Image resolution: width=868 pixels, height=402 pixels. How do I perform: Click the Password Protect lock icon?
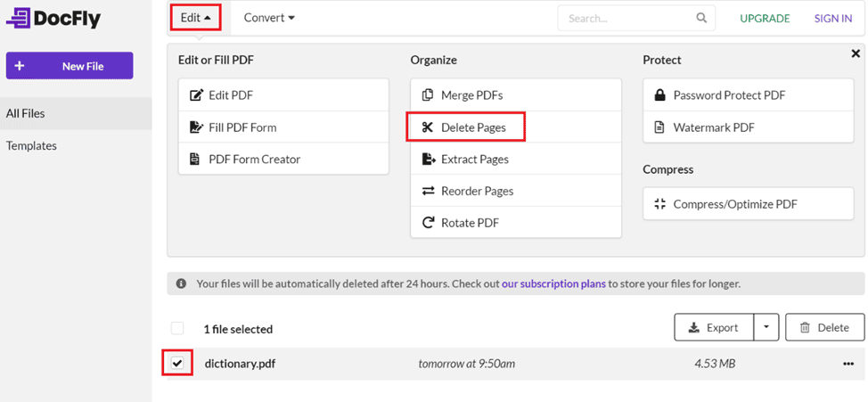point(659,95)
